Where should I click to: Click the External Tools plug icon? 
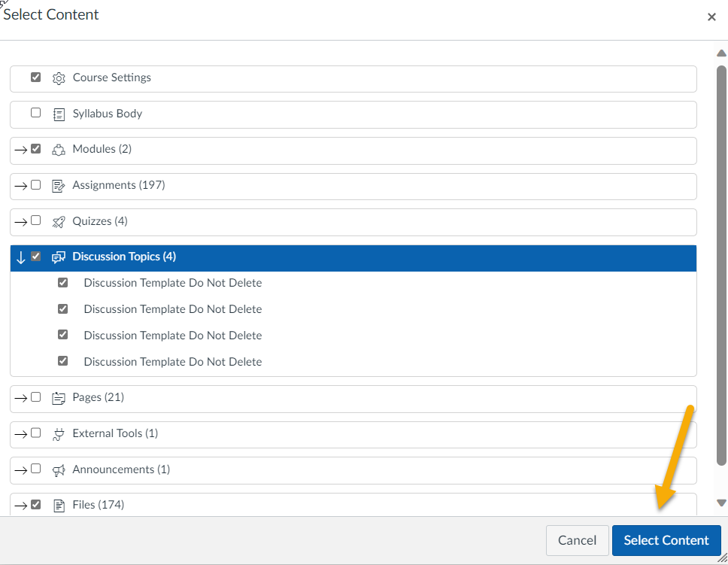click(x=59, y=434)
